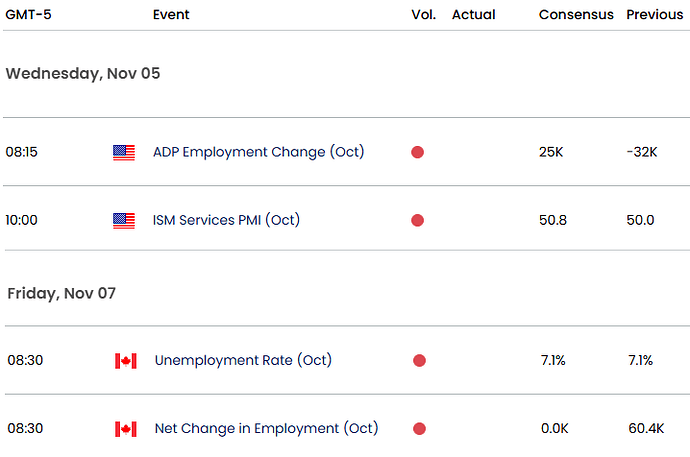Click the Canada flag beside Net Change in Employment

[x=125, y=429]
